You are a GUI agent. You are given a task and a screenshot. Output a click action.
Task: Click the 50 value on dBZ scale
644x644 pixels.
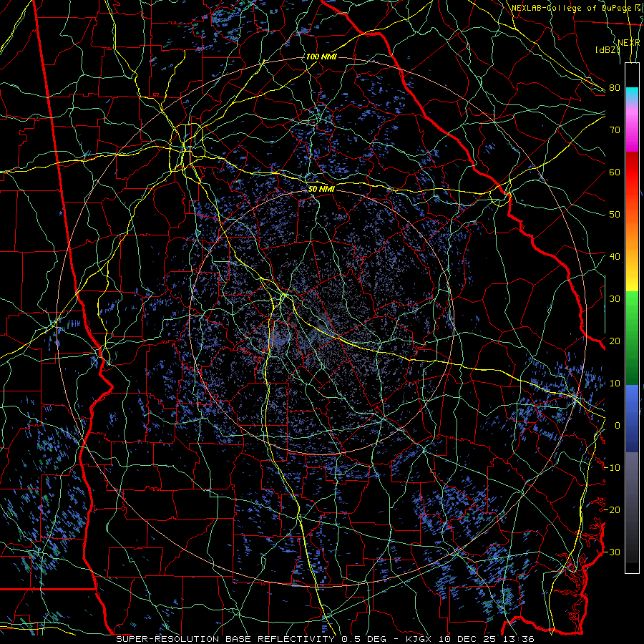[x=615, y=215]
